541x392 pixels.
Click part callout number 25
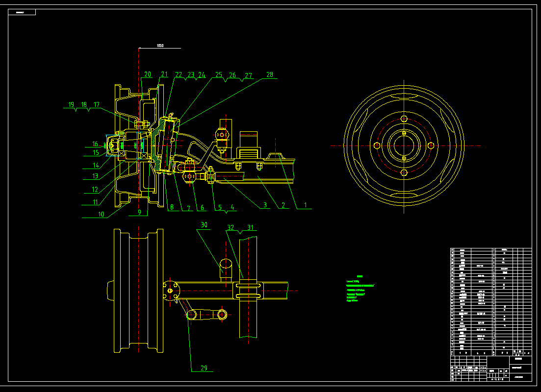[219, 74]
